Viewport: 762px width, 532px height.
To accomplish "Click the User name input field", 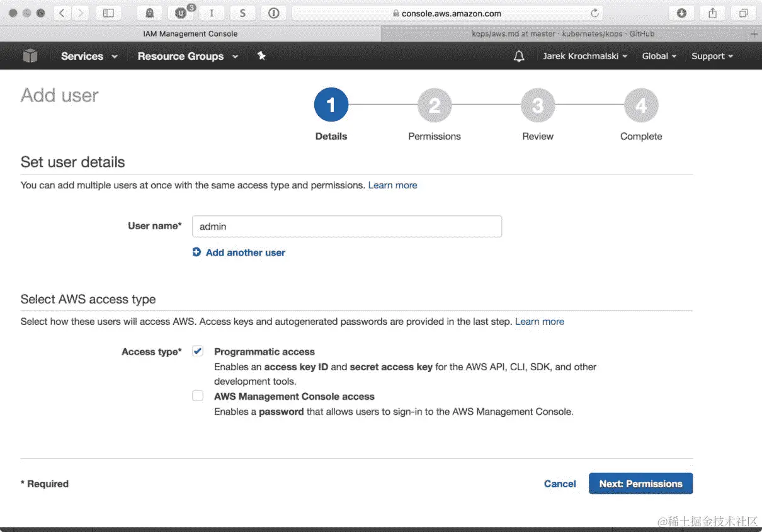I will (347, 226).
